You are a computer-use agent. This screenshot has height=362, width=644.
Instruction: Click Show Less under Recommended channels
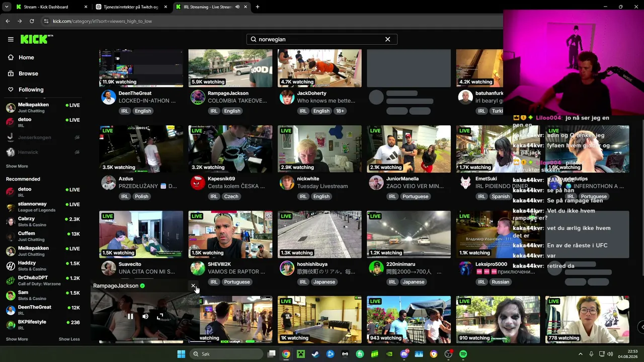[x=69, y=339]
